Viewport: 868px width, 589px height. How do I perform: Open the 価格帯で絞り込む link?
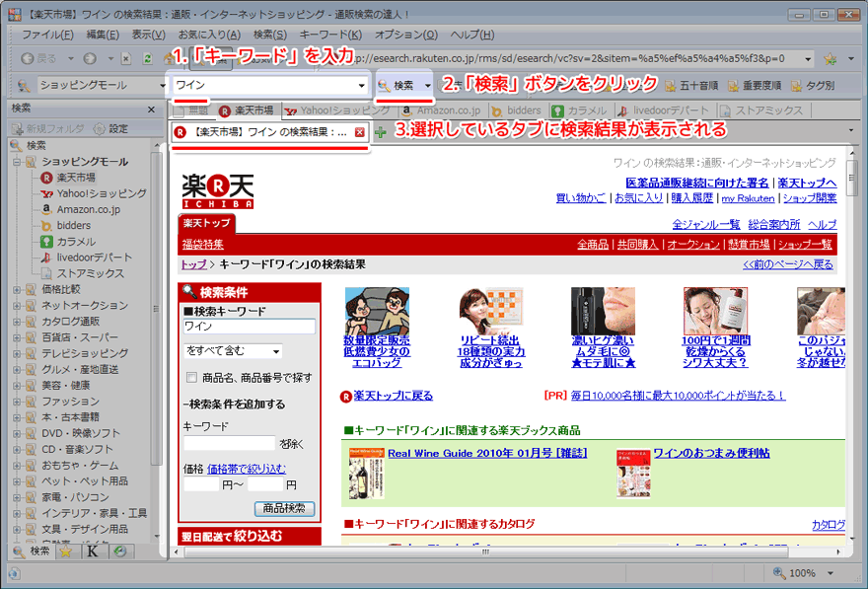click(x=247, y=470)
